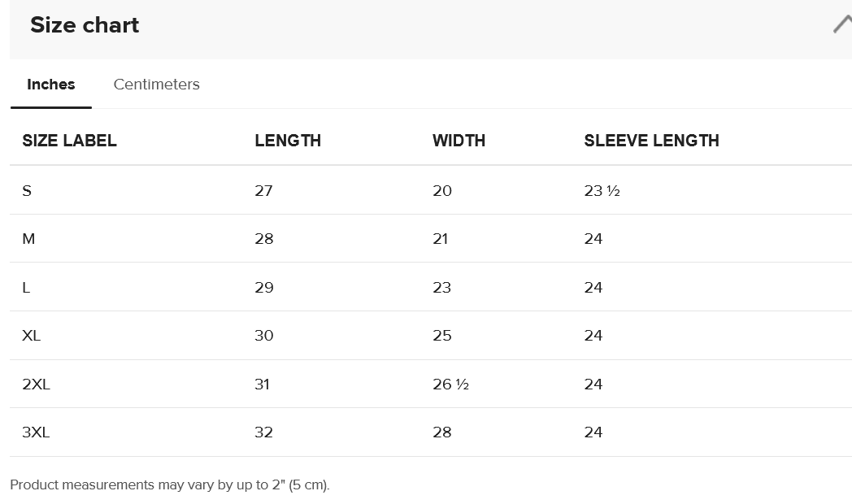This screenshot has width=852, height=504.
Task: Select the 2XL size row label
Action: (x=36, y=384)
